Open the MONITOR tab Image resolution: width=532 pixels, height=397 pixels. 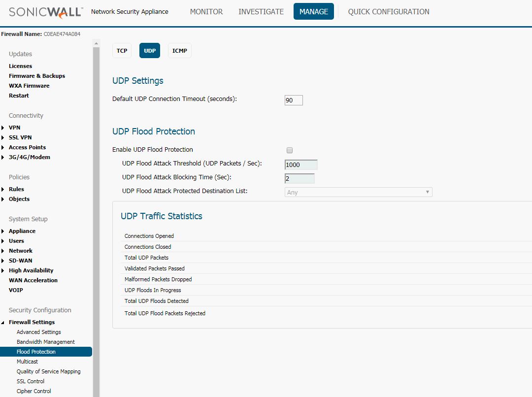206,11
